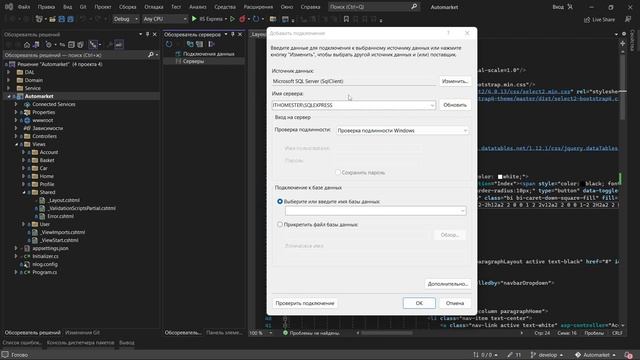Click the Проверить подключение button
This screenshot has height=360, width=640.
(305, 303)
